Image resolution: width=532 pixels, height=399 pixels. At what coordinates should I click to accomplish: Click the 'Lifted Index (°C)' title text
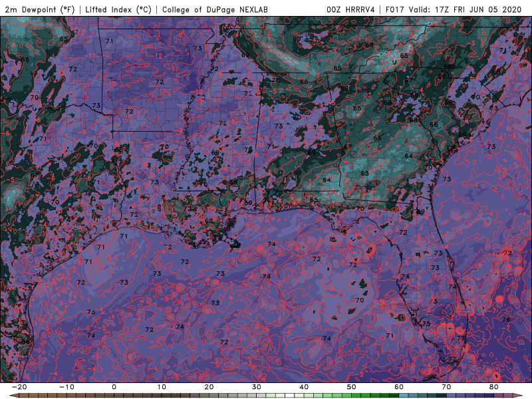pyautogui.click(x=118, y=9)
